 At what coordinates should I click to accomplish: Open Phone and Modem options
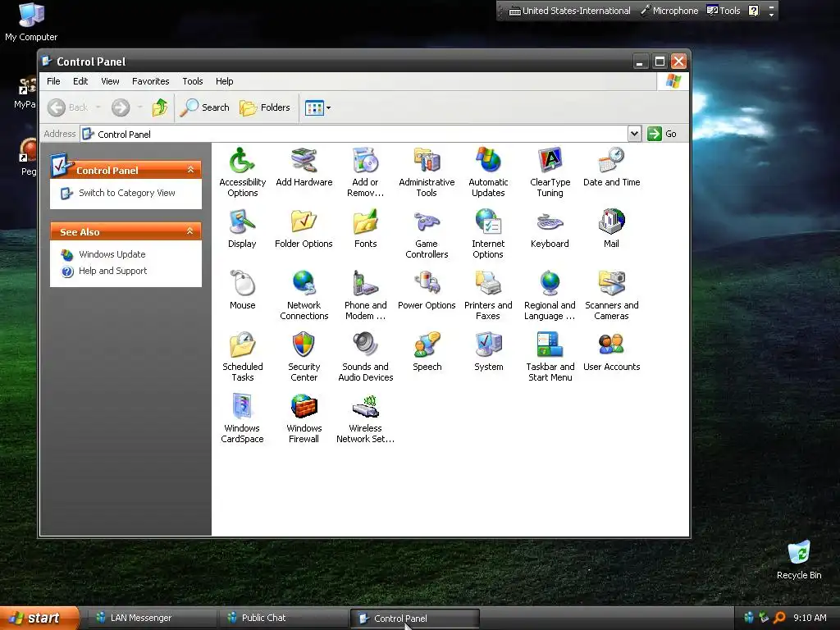click(x=365, y=294)
